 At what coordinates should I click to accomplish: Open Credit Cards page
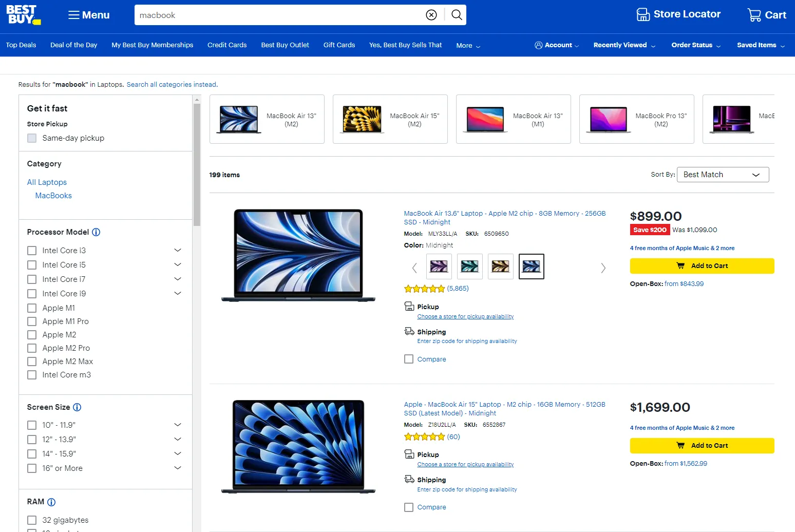[227, 45]
